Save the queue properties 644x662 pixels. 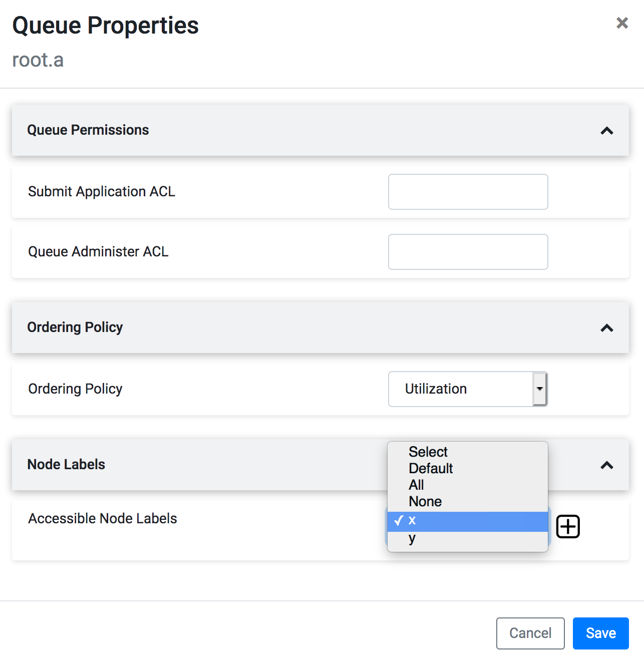600,633
